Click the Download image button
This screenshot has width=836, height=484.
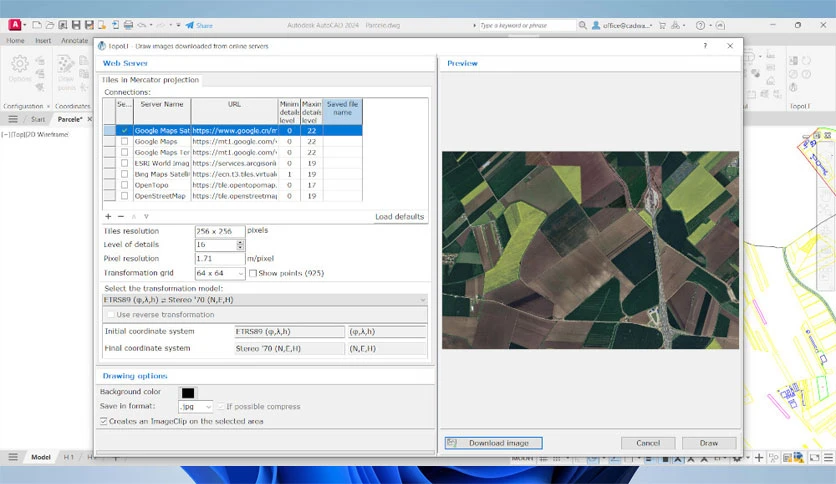pos(493,443)
